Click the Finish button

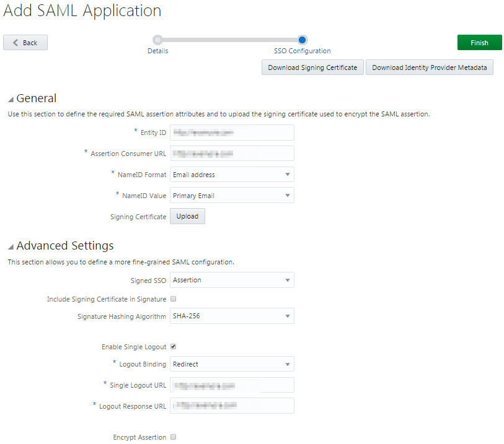click(479, 42)
